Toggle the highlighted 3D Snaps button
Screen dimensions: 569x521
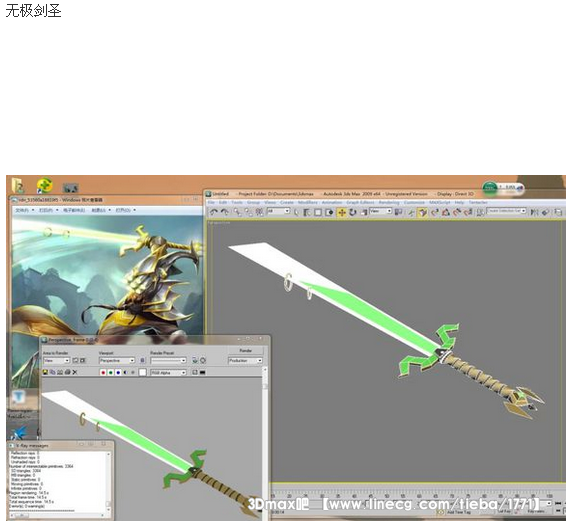point(422,212)
